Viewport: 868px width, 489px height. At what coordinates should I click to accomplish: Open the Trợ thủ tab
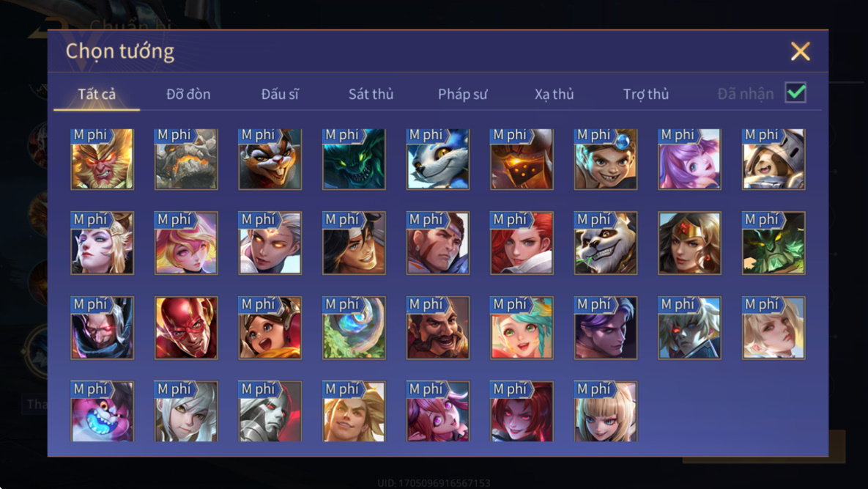tap(646, 94)
